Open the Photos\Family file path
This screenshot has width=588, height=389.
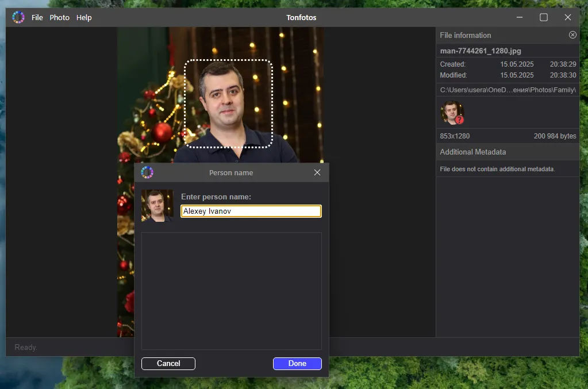(508, 90)
